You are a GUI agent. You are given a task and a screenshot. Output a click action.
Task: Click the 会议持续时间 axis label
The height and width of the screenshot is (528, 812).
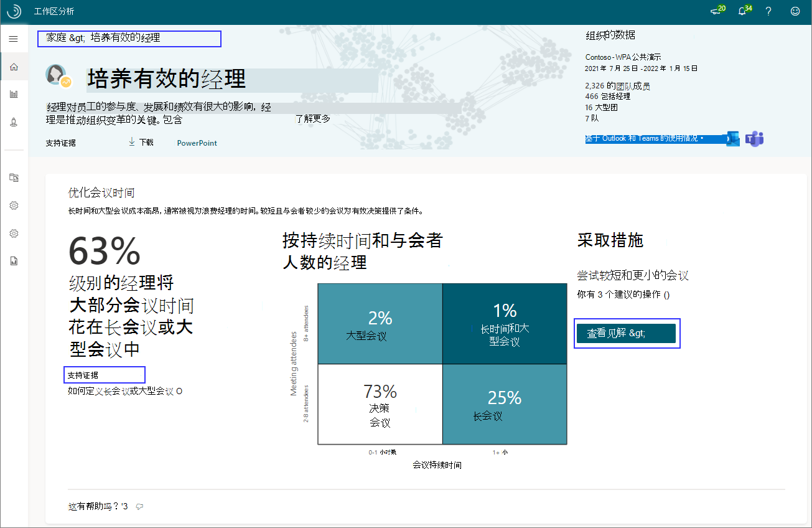(437, 465)
